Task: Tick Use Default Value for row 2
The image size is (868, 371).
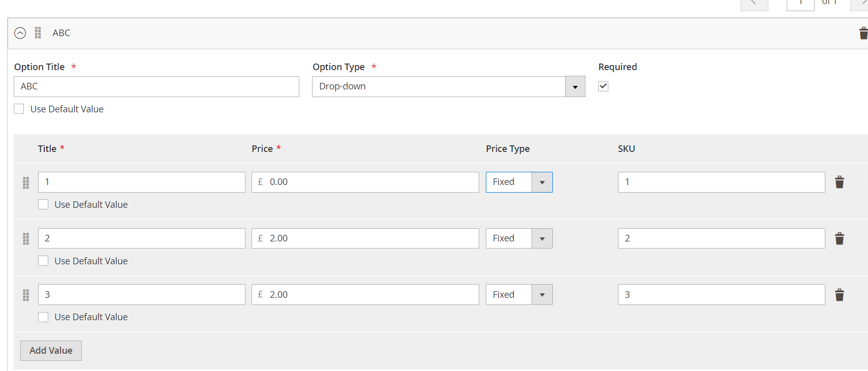Action: point(43,261)
